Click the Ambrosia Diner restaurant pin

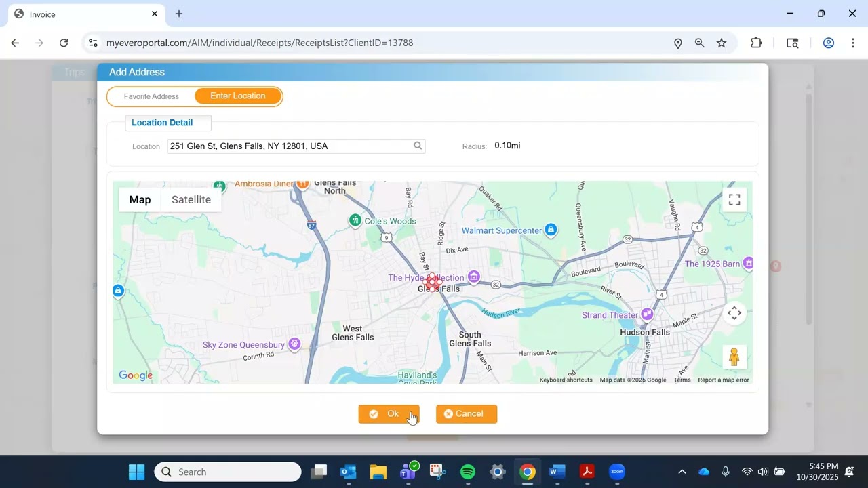(302, 184)
